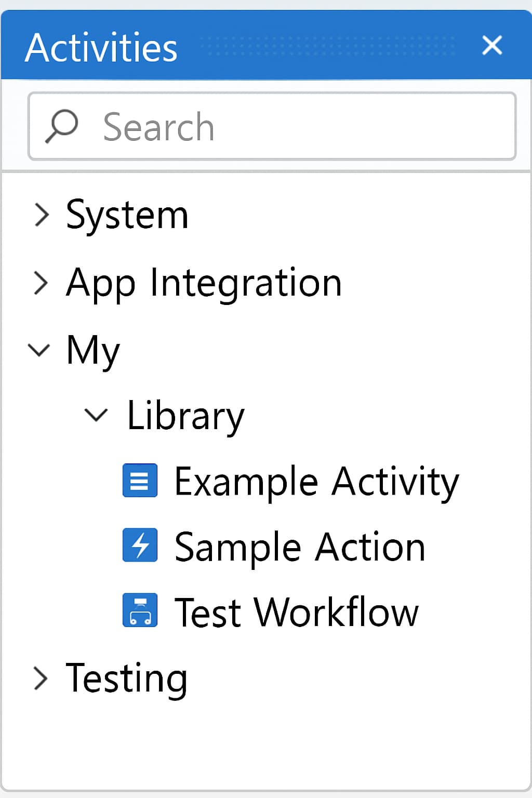The image size is (532, 798).
Task: Select the Library node
Action: click(186, 416)
